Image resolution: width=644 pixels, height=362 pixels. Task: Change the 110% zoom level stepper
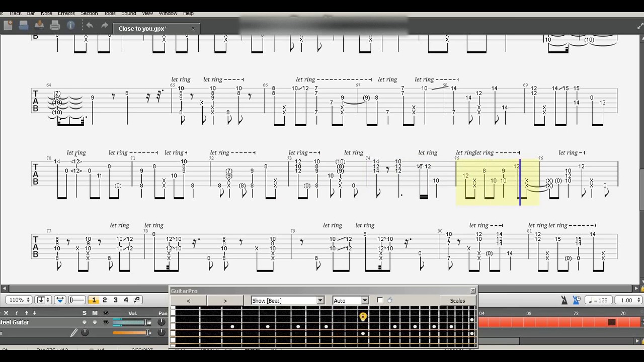tap(28, 300)
